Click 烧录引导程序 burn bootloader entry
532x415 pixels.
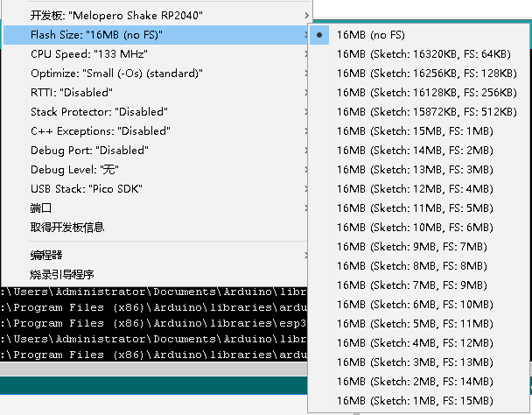click(62, 274)
